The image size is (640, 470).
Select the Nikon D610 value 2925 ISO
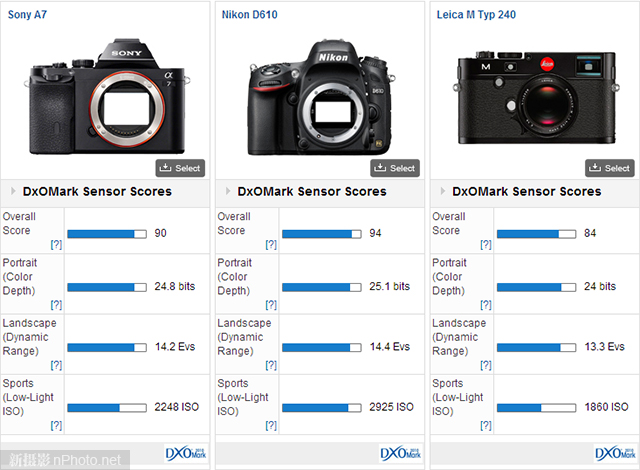391,407
